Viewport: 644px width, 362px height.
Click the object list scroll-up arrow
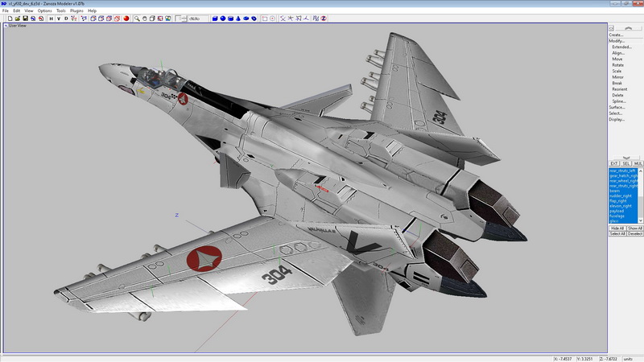pyautogui.click(x=640, y=171)
